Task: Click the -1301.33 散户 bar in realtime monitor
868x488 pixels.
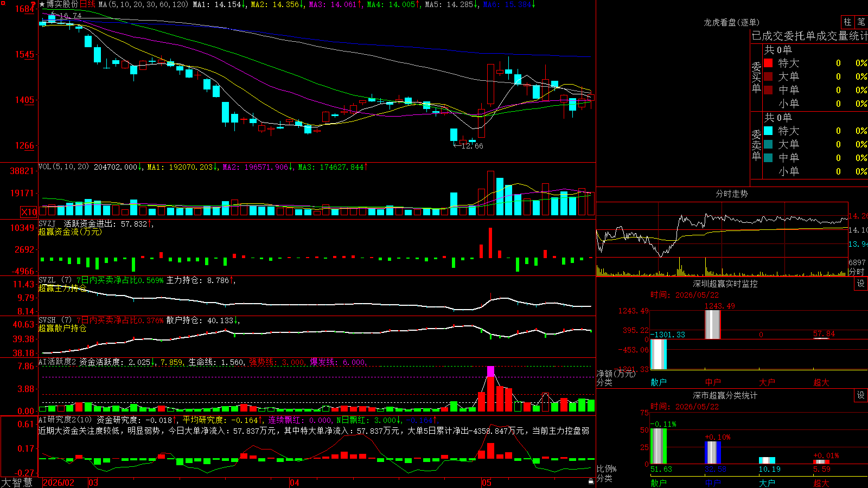Action: pyautogui.click(x=659, y=354)
